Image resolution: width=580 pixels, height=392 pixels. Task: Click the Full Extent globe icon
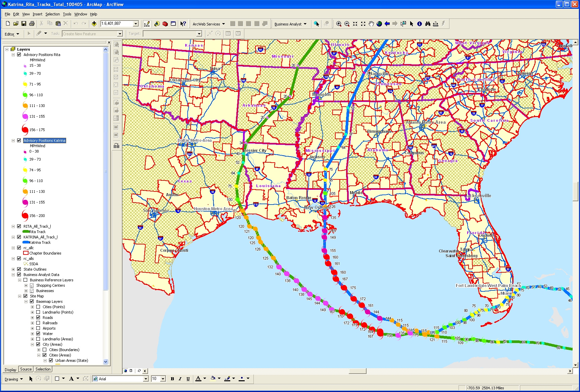pyautogui.click(x=379, y=24)
